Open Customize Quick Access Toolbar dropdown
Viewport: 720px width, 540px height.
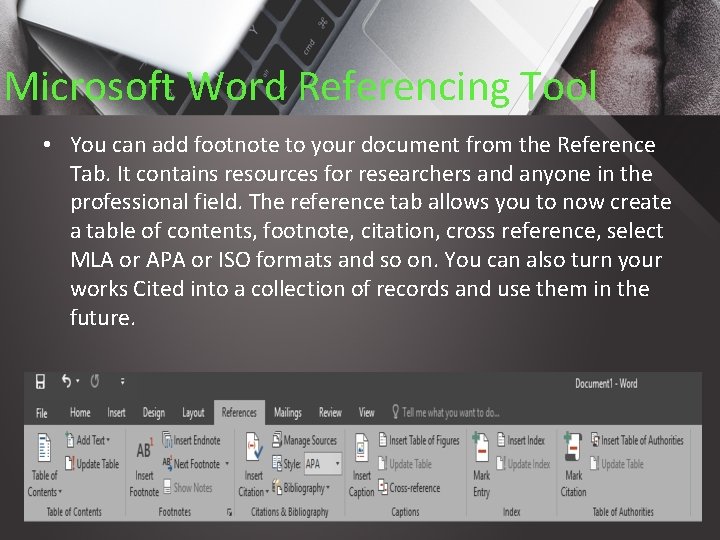coord(122,381)
